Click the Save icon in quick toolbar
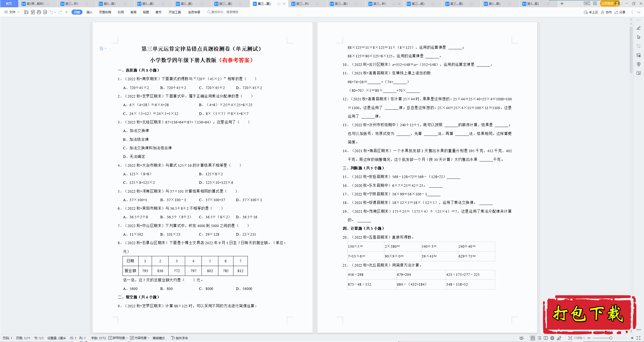Screen dimensions: 644x342 (x=26, y=12)
